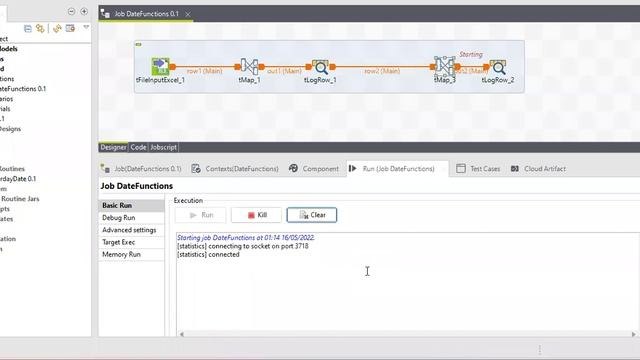Click the '[statistics] connected' console line
The height and width of the screenshot is (360, 640).
[x=208, y=254]
